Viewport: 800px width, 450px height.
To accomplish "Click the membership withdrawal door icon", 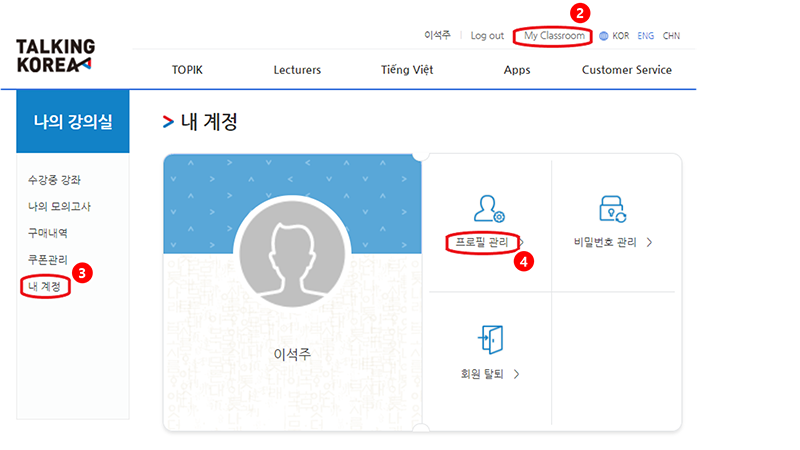I will pyautogui.click(x=491, y=339).
